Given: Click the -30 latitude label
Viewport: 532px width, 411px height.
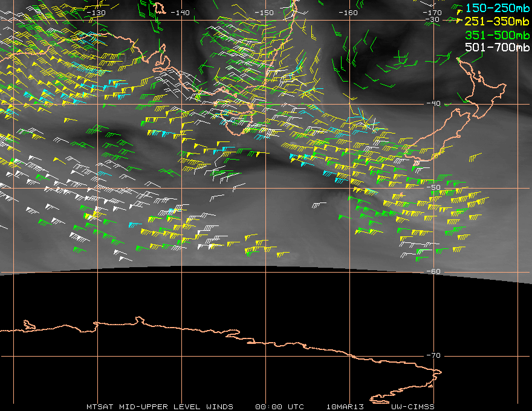Looking at the screenshot, I should coord(432,19).
